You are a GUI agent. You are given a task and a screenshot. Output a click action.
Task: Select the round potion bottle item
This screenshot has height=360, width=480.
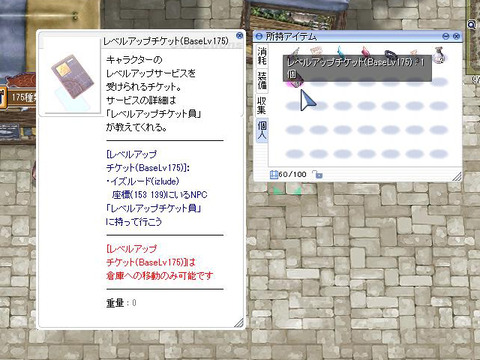tap(439, 55)
